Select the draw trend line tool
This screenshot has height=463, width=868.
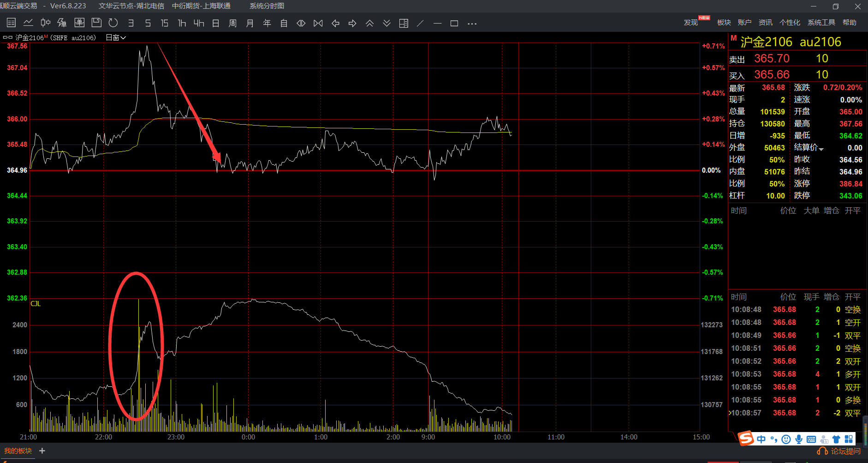(420, 23)
